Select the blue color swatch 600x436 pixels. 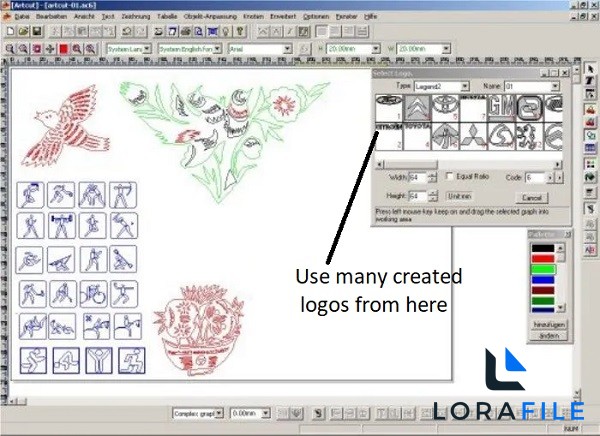coord(543,280)
